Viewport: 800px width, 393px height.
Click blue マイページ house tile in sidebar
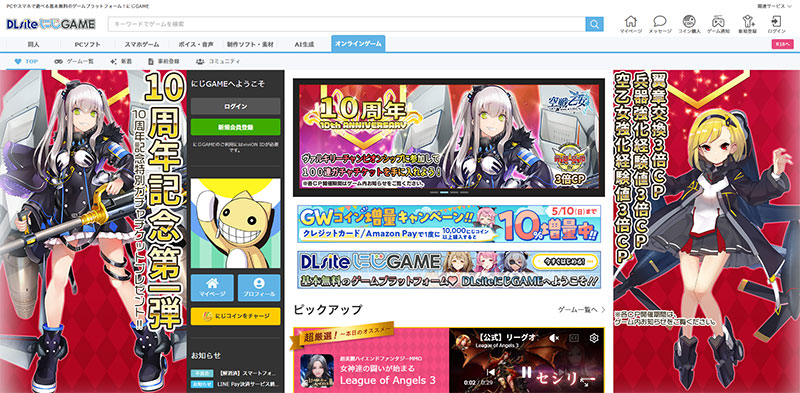(212, 288)
